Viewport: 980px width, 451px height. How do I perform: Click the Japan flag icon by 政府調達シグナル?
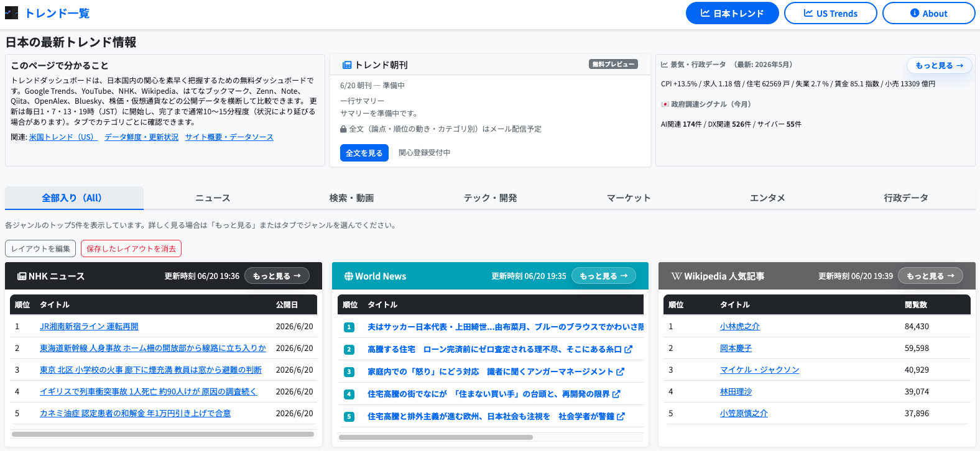(665, 104)
